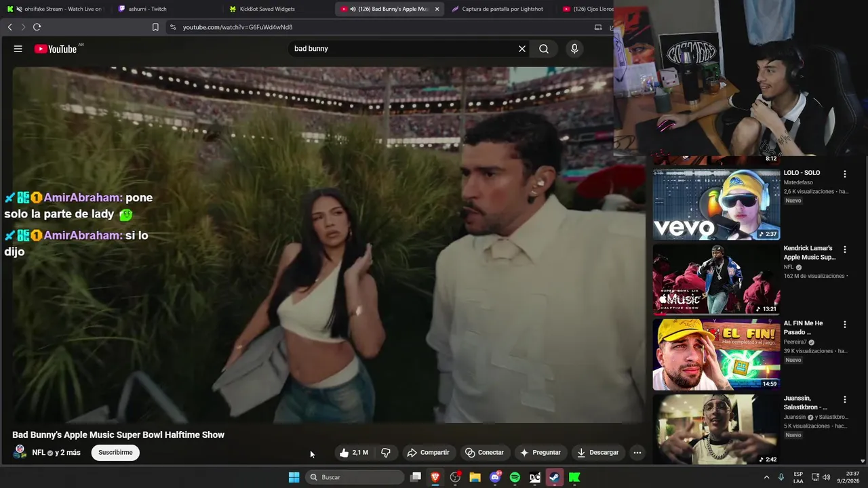Open options for Kendrick Lamar video
The width and height of the screenshot is (868, 488).
click(x=845, y=249)
